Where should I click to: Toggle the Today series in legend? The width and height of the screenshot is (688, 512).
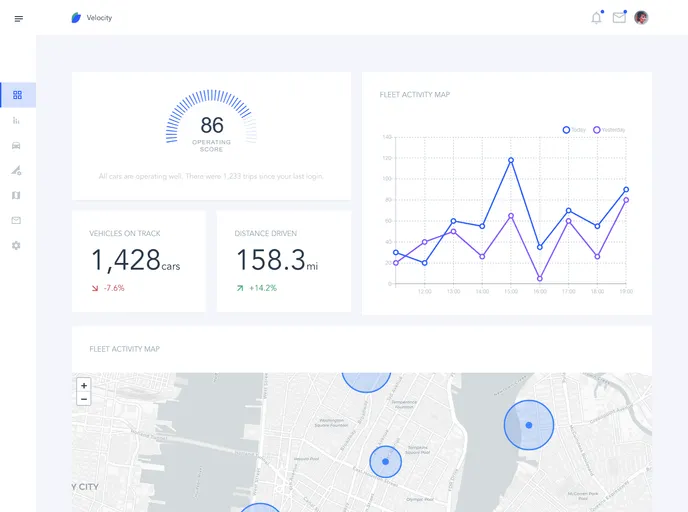(x=574, y=130)
